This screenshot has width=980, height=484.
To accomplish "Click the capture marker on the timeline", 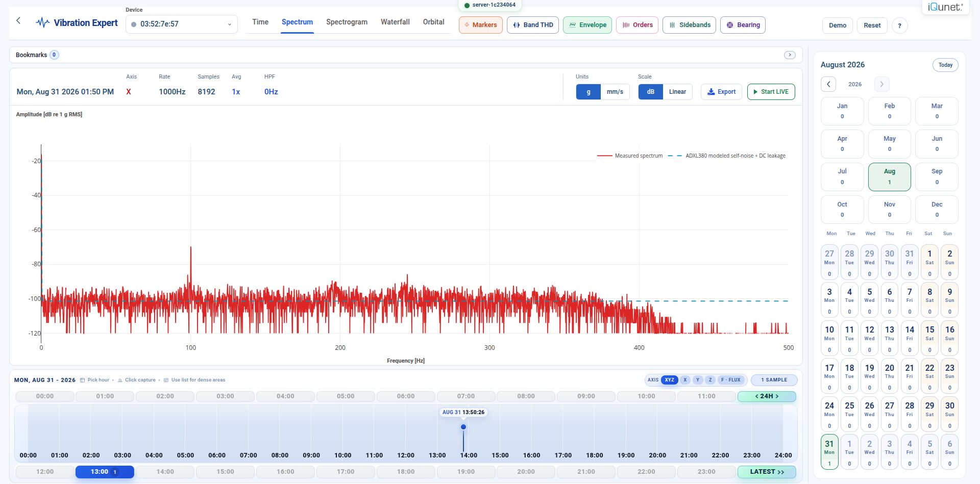I will [x=463, y=427].
